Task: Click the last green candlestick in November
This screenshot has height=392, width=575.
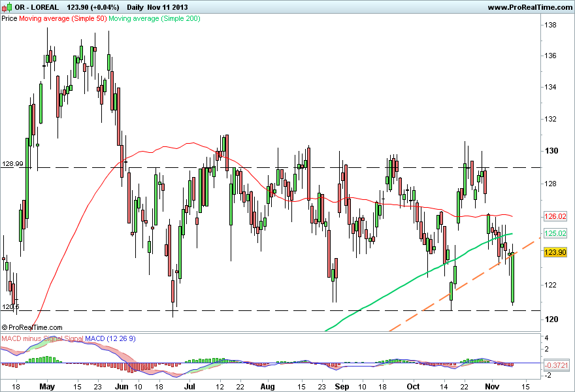Action: pos(512,278)
